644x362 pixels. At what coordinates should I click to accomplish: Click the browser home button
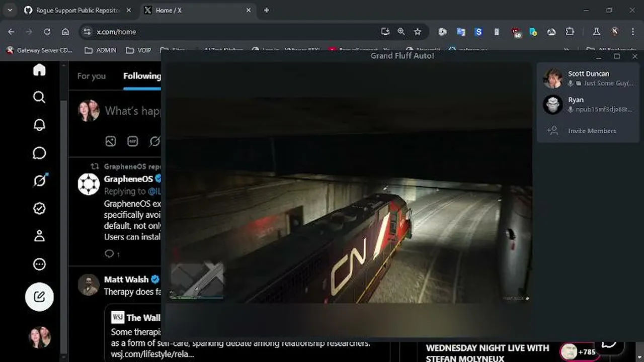[x=65, y=32]
